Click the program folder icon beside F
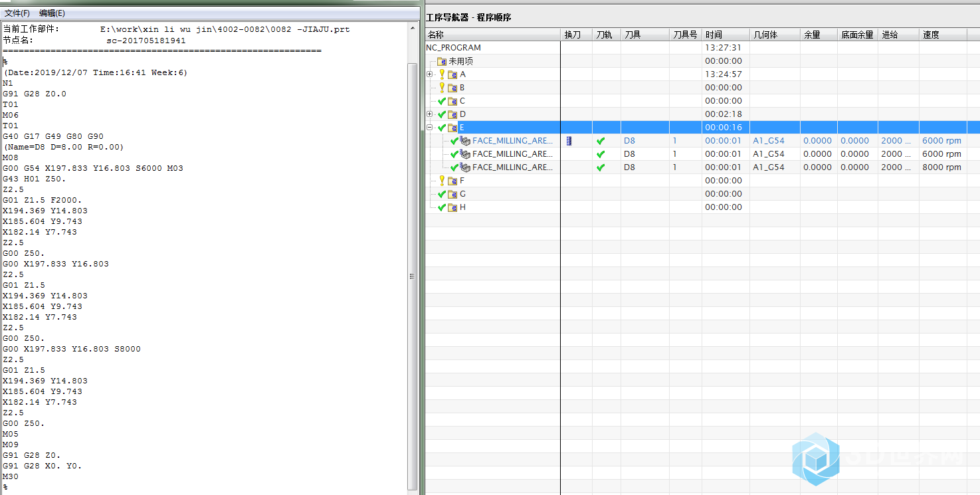Viewport: 980px width, 495px height. (x=452, y=181)
